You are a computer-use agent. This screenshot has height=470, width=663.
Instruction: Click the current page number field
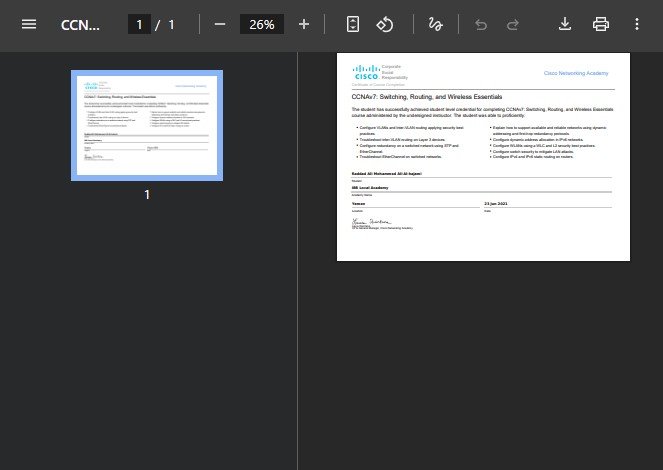(x=140, y=24)
